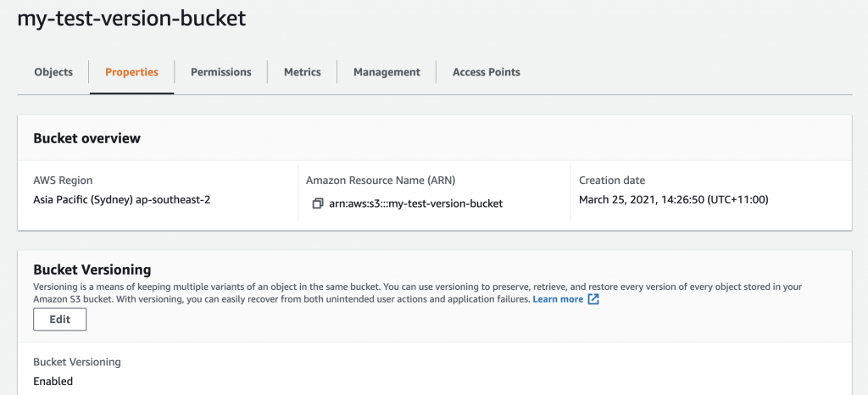The image size is (868, 395).
Task: Copy the bucket ARN with the copy icon
Action: tap(317, 203)
